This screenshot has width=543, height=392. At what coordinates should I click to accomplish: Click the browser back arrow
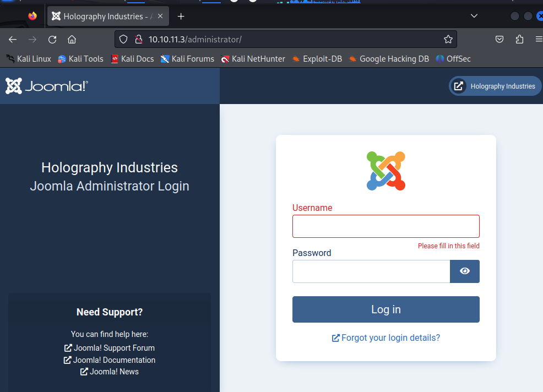point(13,40)
